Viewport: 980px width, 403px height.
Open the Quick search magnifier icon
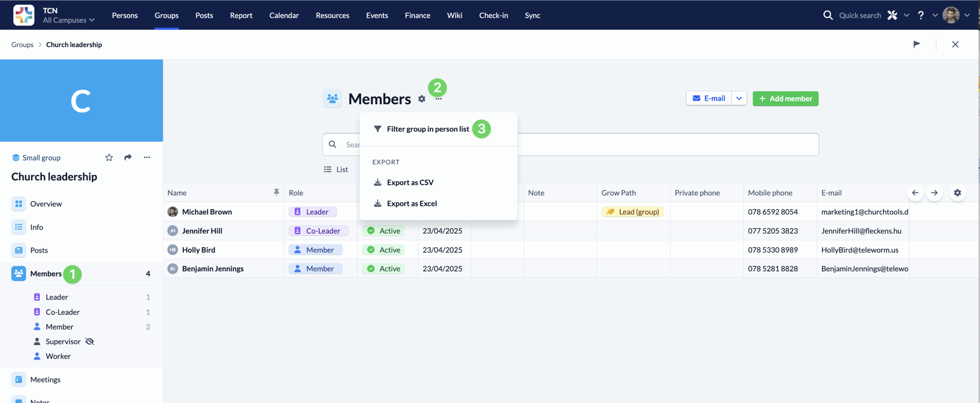(828, 15)
